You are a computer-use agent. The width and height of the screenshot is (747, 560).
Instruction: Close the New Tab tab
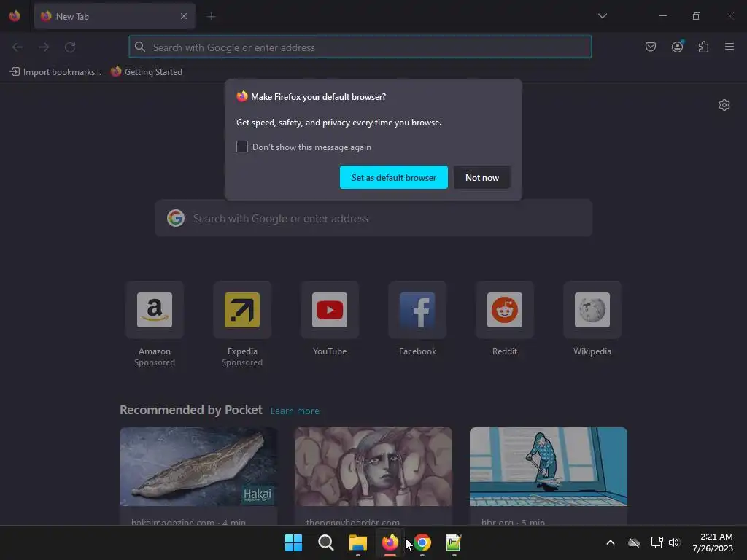(184, 16)
